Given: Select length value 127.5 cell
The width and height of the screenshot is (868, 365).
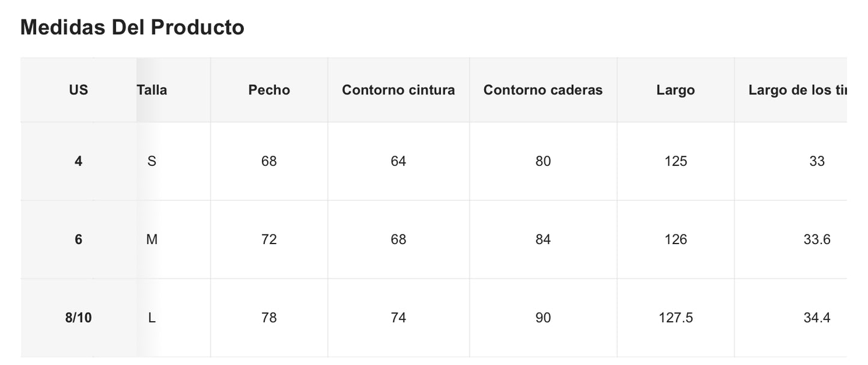Looking at the screenshot, I should 675,317.
